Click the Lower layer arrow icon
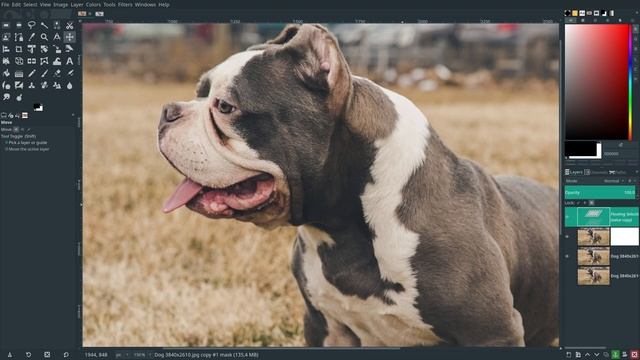The height and width of the screenshot is (360, 640). tap(597, 355)
